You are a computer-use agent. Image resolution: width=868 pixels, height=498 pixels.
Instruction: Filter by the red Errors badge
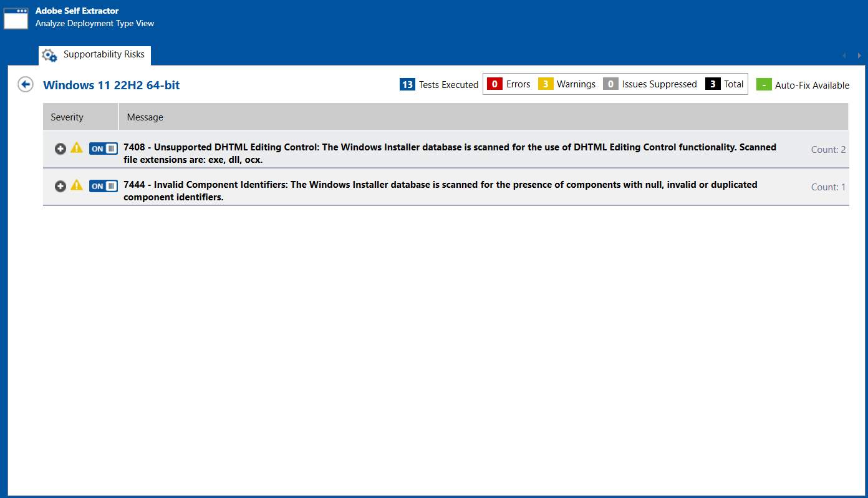(494, 84)
